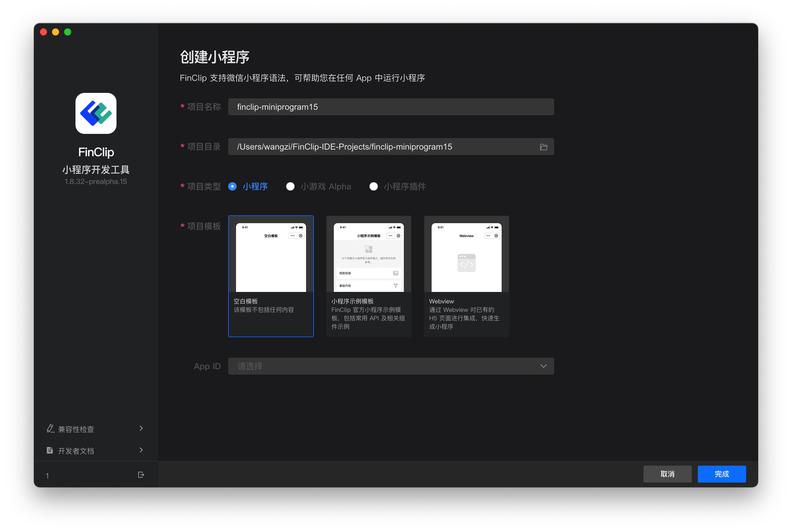
Task: Expand the 兼容性检查 chevron
Action: click(141, 429)
